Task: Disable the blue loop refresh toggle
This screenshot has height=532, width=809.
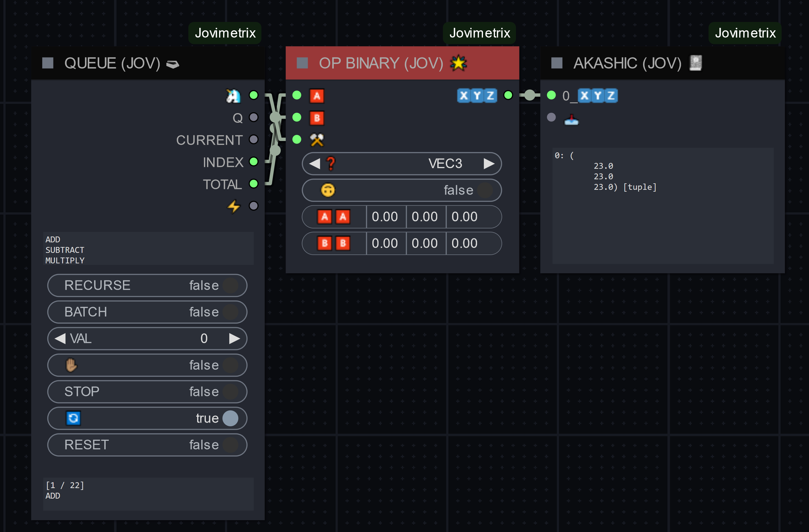Action: (147, 419)
